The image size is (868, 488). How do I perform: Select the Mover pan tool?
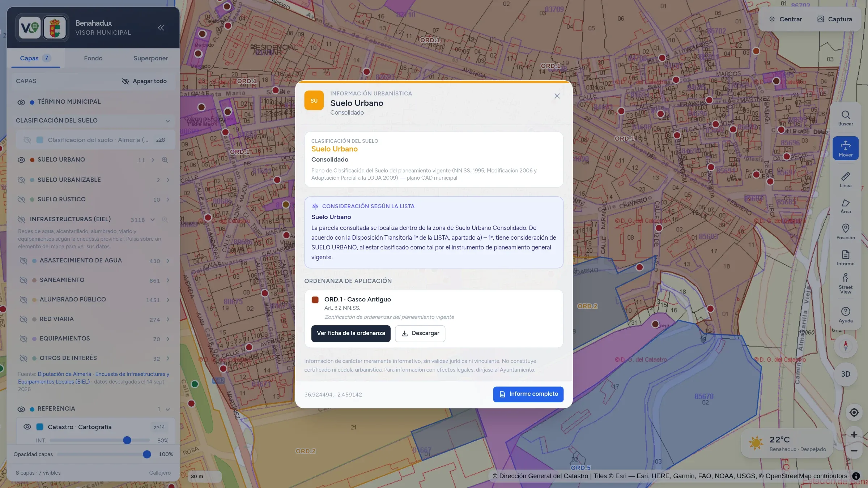[x=846, y=148]
